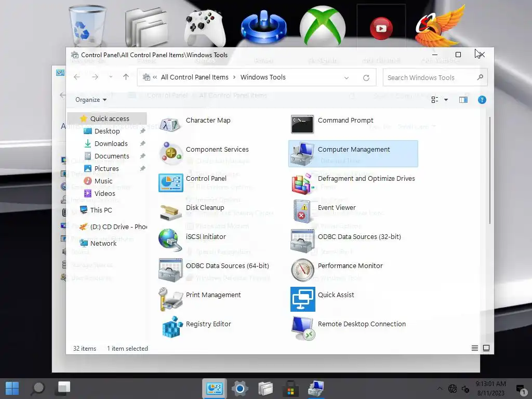532x399 pixels.
Task: Click the Help question mark icon
Action: (x=482, y=100)
